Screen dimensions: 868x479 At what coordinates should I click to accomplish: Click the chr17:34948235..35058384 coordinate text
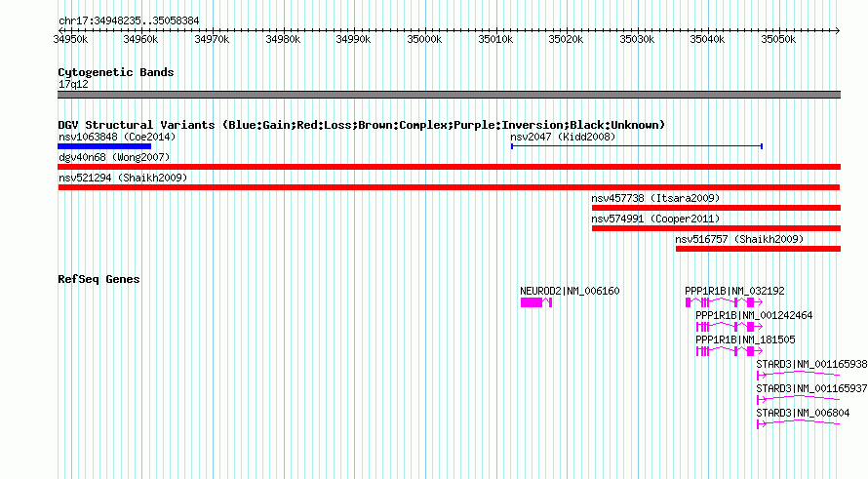pos(129,20)
